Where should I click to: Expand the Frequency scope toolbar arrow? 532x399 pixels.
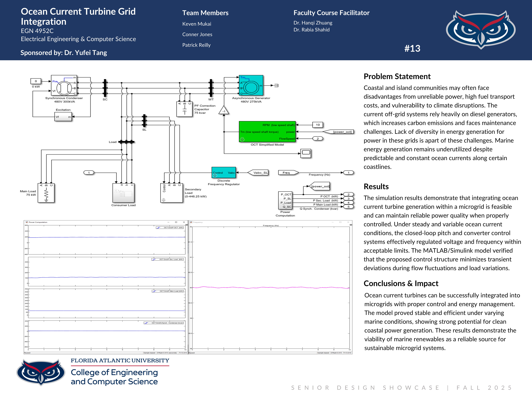click(351, 225)
